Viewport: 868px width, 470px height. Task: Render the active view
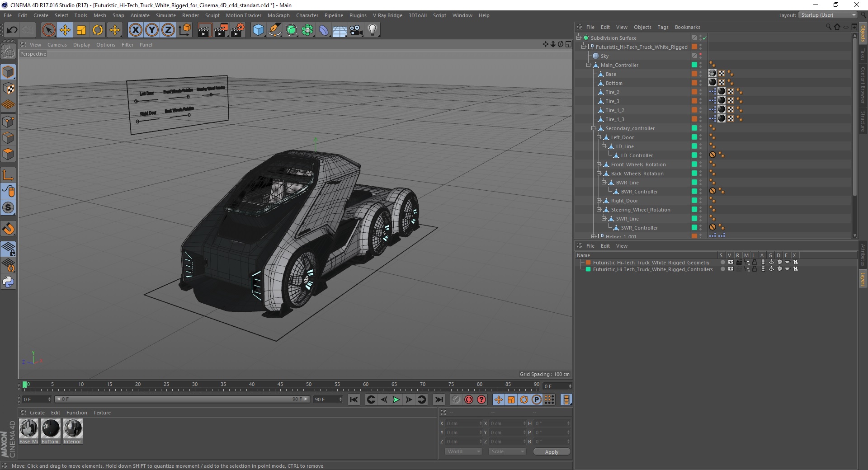pos(204,30)
